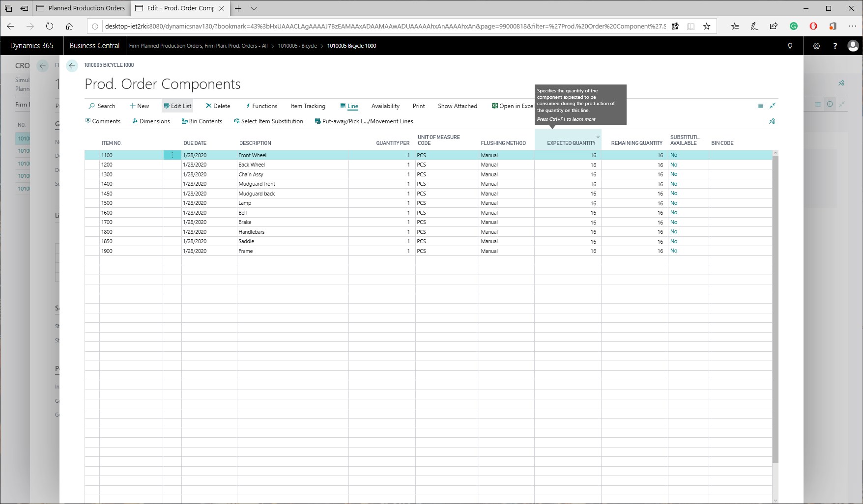Click the Dynamics 365 link

point(32,46)
